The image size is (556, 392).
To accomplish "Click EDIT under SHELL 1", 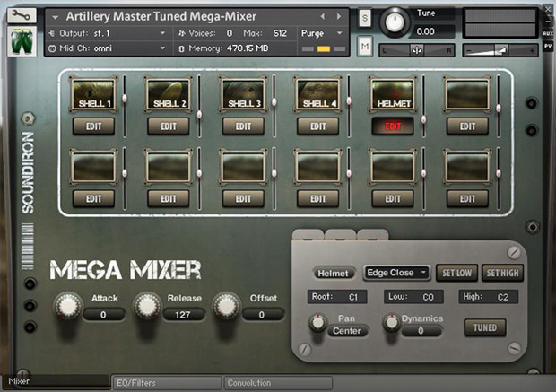I will tap(93, 126).
